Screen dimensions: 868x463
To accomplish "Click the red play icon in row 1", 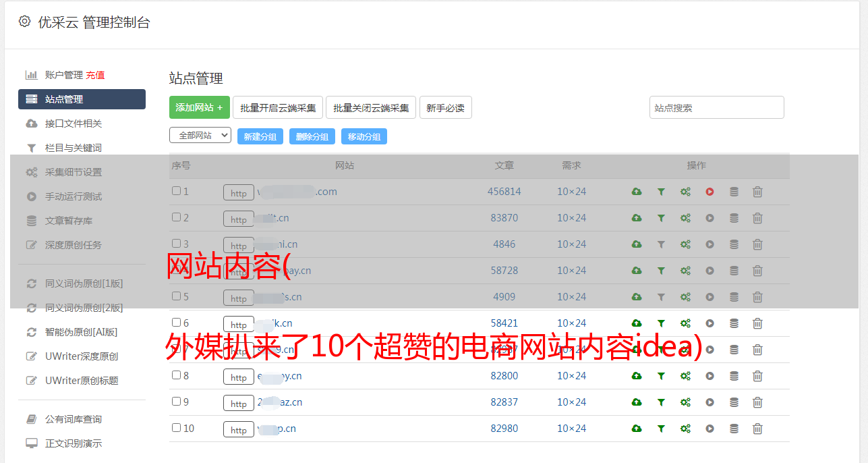I will pos(710,192).
